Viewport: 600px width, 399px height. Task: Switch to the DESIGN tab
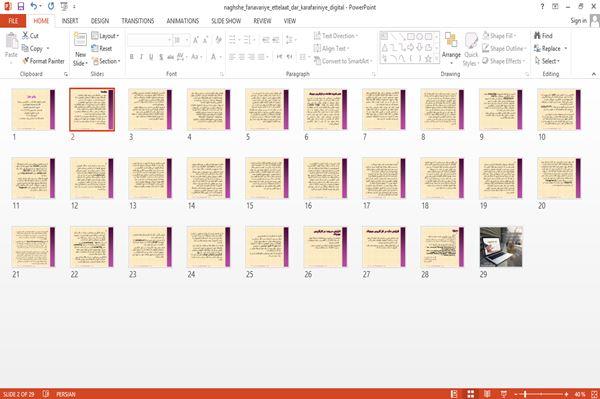[100, 21]
